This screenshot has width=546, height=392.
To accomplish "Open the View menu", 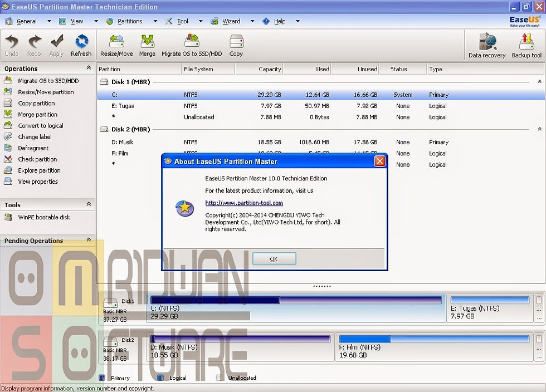I will point(77,21).
